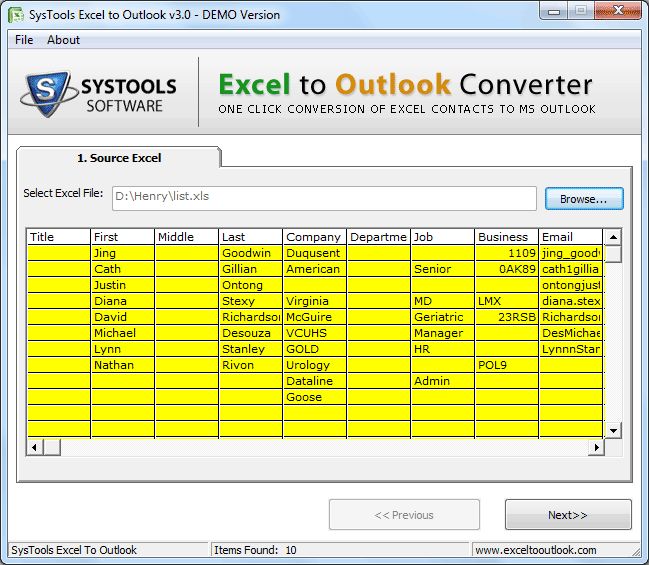Select the cell 'Lynn'
Screen dimensions: 649x565
pyautogui.click(x=123, y=349)
